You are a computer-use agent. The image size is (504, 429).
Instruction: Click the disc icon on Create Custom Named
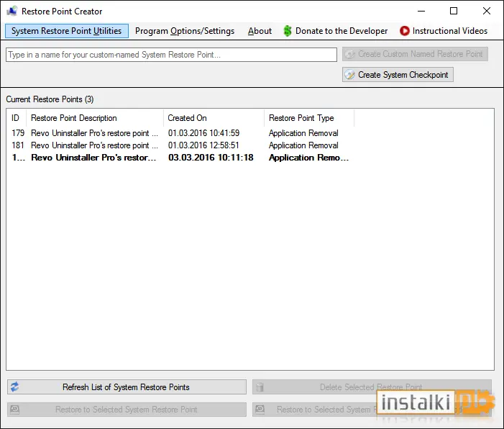point(349,54)
